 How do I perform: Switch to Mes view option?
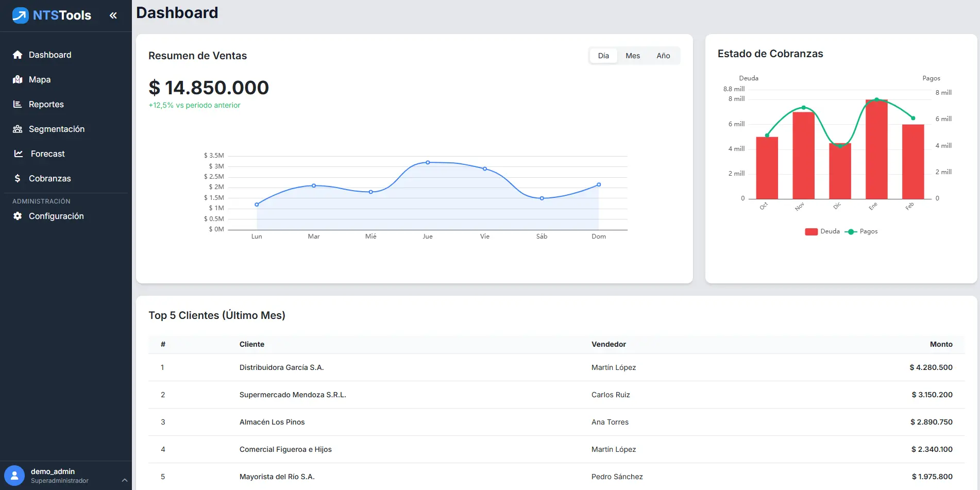633,56
